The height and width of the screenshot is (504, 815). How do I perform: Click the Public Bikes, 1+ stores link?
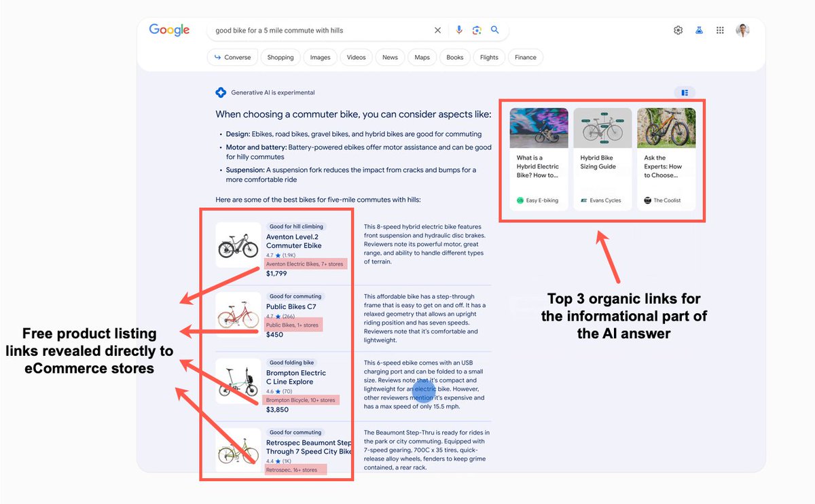pos(293,325)
